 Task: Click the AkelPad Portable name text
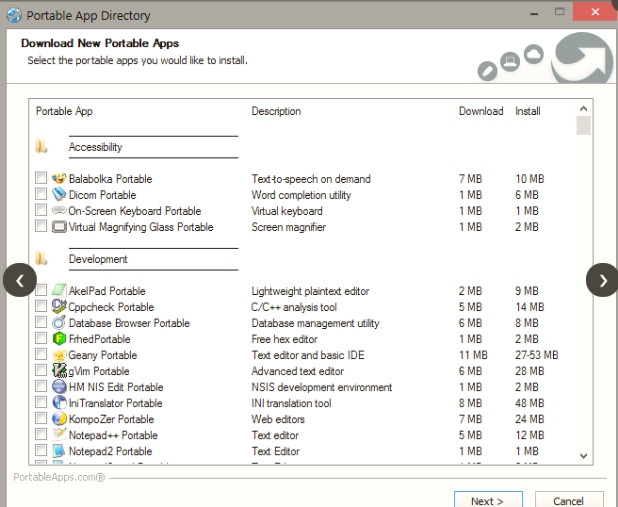107,291
